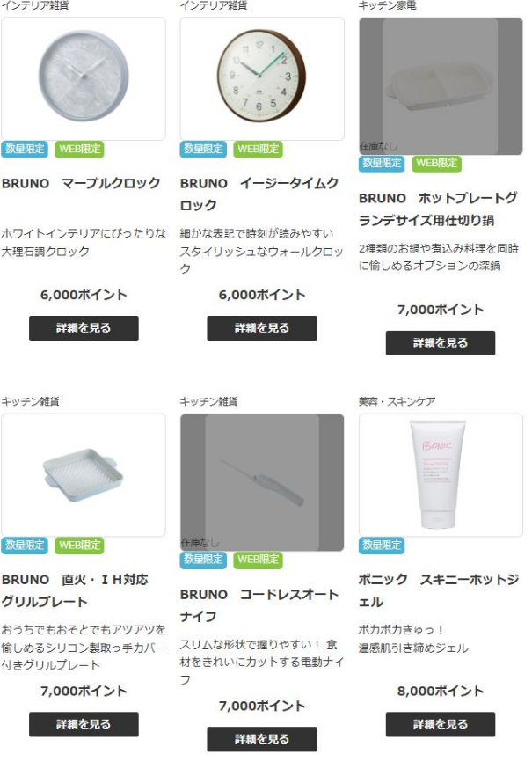
Task: Open the ボニック スキニーホットジェル title link
Action: click(439, 590)
